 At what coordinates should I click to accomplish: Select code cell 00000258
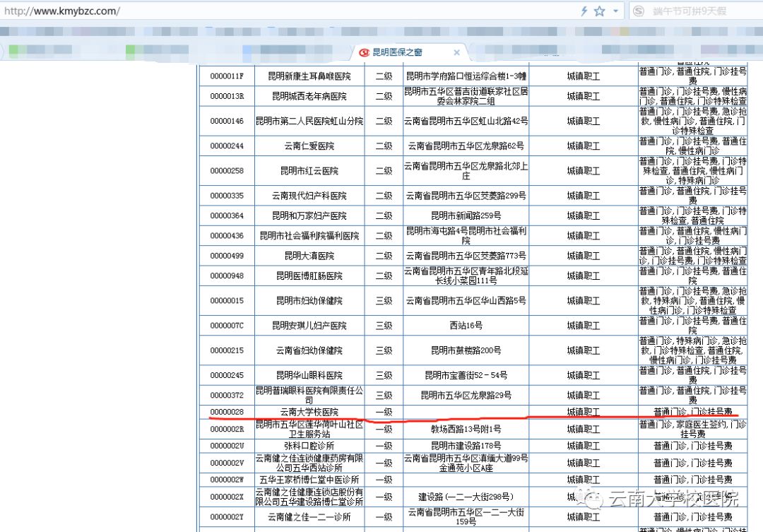[227, 170]
